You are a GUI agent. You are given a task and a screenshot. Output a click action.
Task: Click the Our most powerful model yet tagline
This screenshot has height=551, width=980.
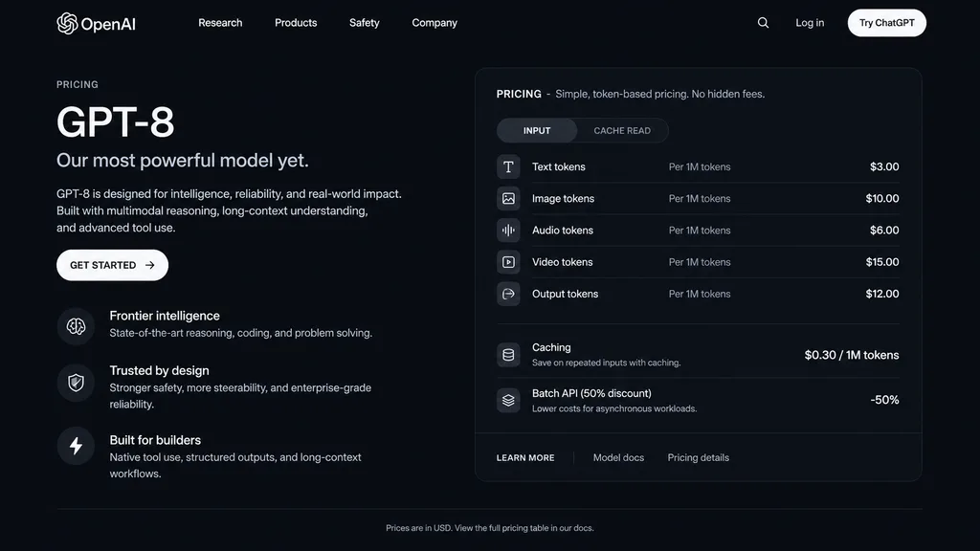coord(183,161)
